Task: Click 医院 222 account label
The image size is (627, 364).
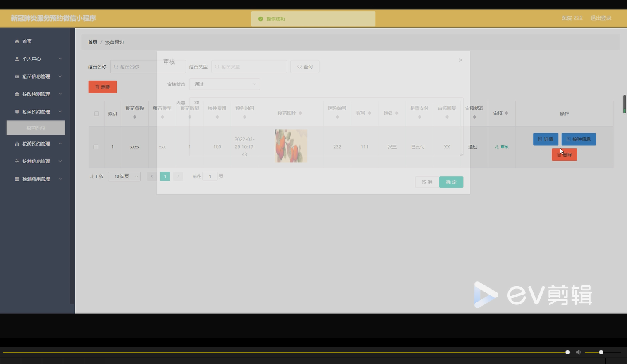Action: click(x=572, y=18)
